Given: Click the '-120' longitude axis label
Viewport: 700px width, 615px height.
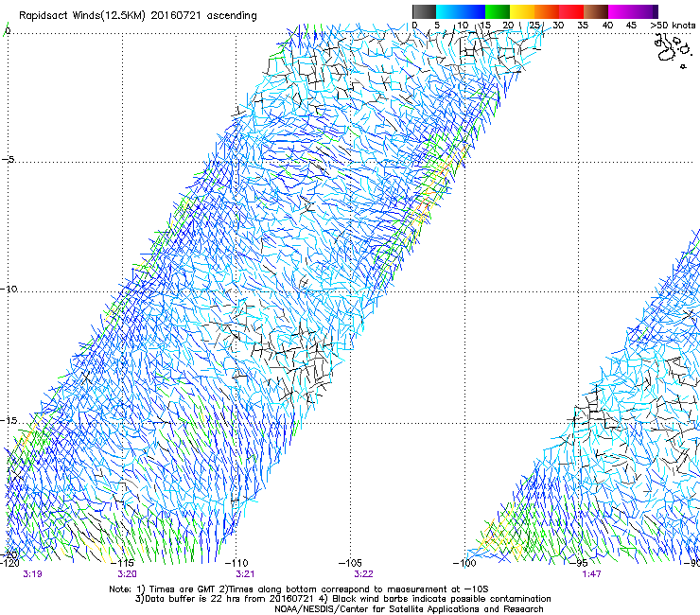Looking at the screenshot, I should click(x=9, y=562).
